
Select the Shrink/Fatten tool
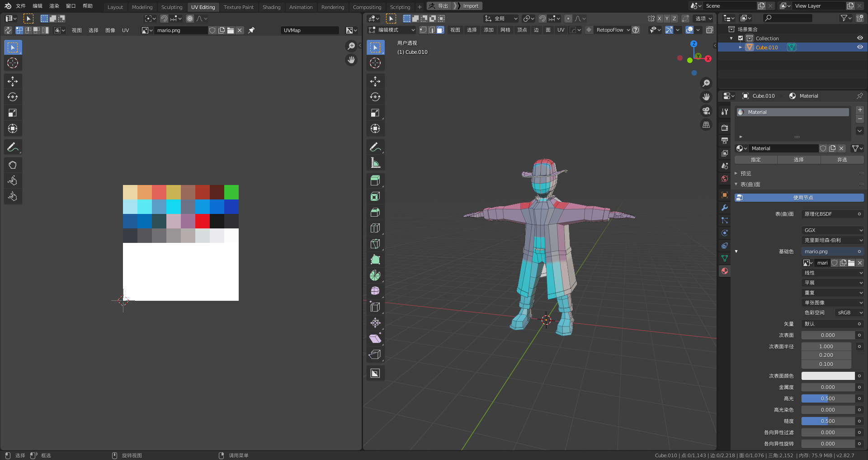pyautogui.click(x=375, y=322)
